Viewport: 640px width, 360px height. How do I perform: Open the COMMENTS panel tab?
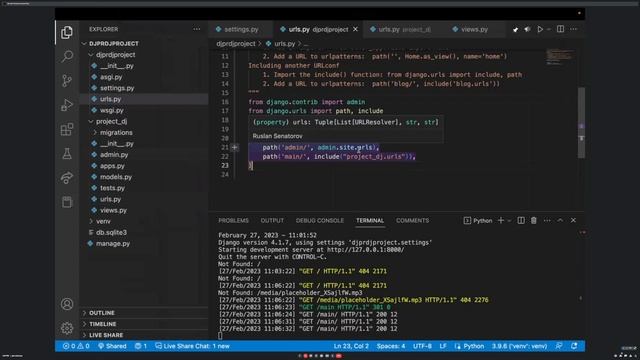[x=412, y=220]
